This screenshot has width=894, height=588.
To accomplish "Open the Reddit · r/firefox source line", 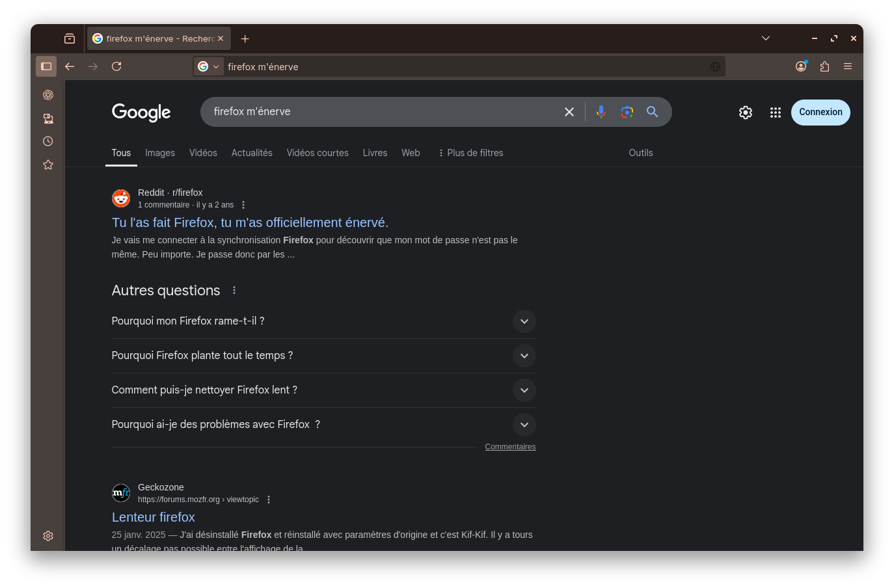I will coord(170,193).
